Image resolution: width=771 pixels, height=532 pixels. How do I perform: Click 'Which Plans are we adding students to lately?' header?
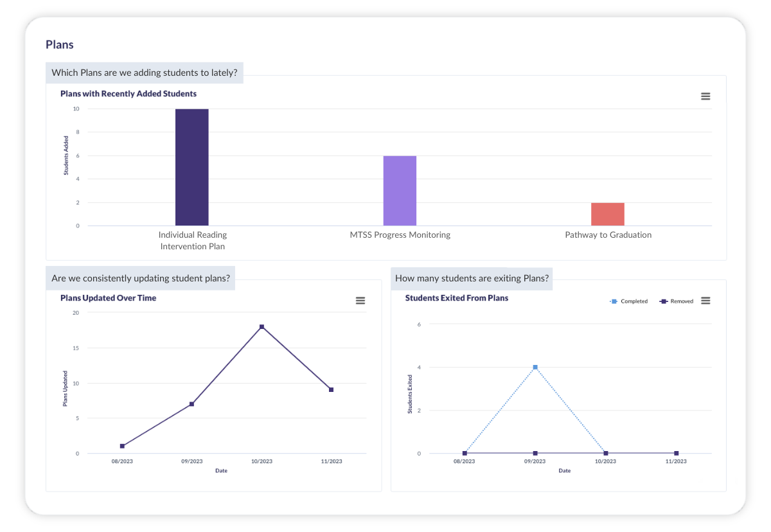click(145, 73)
